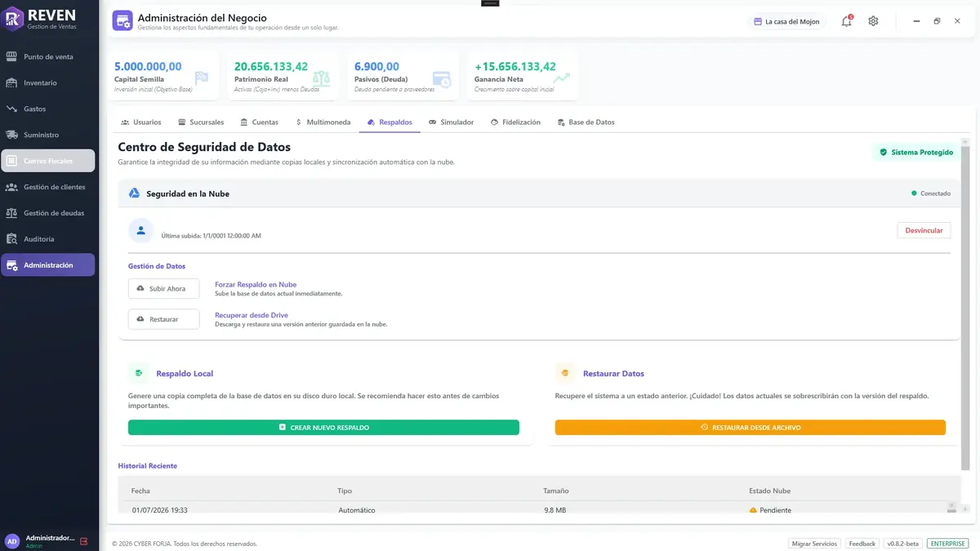Select the Respaldos tab
The width and height of the screenshot is (980, 551).
pyautogui.click(x=390, y=122)
